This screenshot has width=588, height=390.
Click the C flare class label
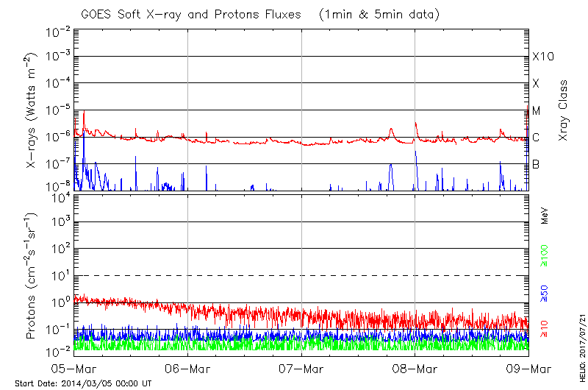[535, 138]
